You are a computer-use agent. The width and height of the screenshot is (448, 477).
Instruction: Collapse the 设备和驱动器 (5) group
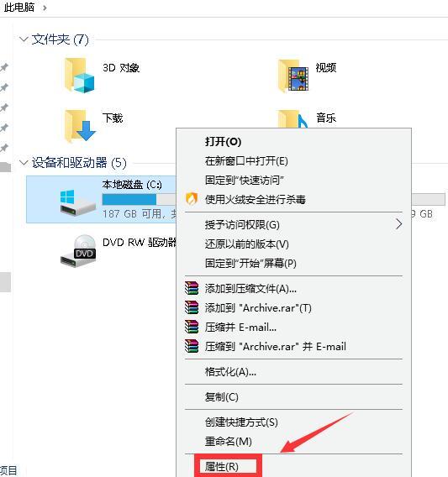pyautogui.click(x=24, y=162)
